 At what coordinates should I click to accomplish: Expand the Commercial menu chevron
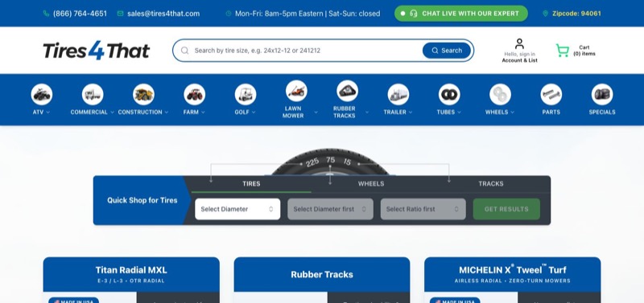[x=112, y=113]
